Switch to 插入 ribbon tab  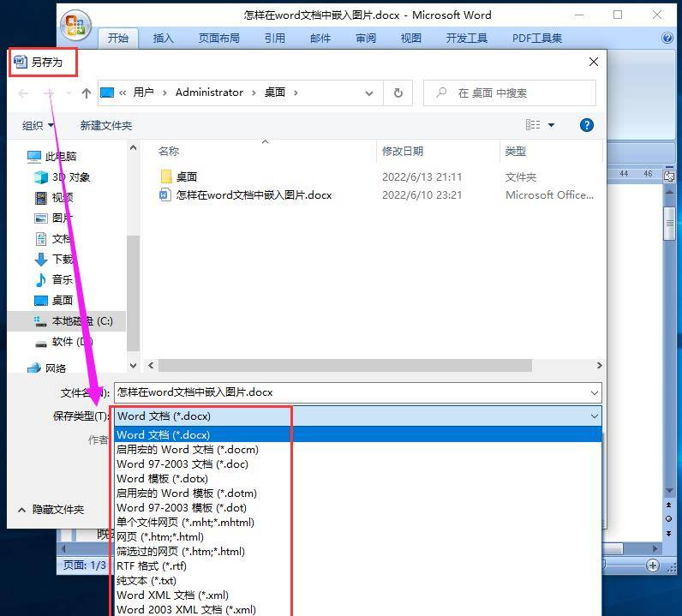(163, 39)
